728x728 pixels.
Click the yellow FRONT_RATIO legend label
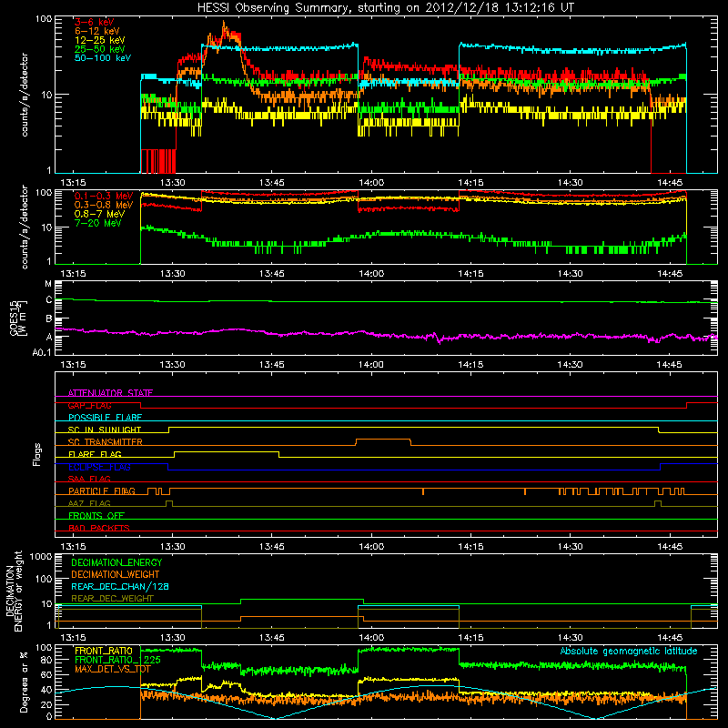(x=104, y=651)
